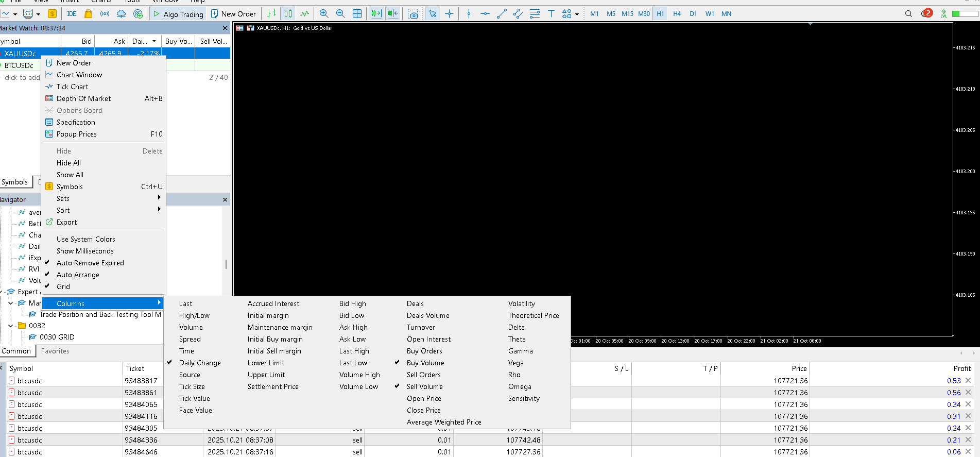Toggle the Grid option in menu
The height and width of the screenshot is (457, 980).
tap(63, 286)
